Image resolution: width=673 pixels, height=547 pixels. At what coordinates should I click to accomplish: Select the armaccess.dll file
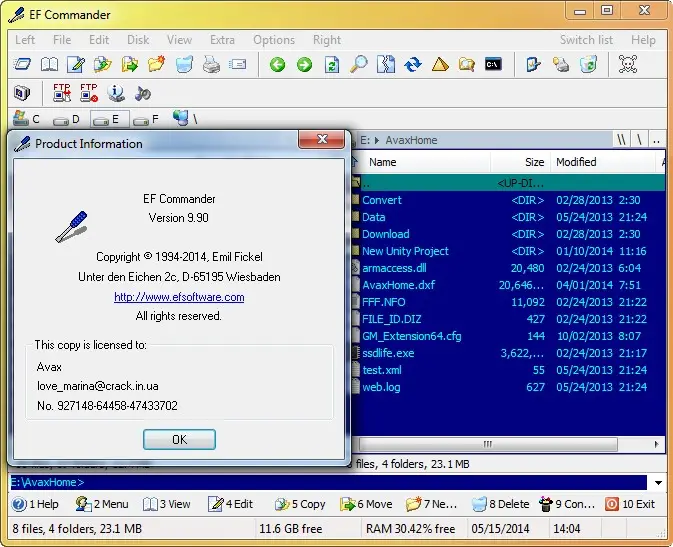(x=509, y=268)
